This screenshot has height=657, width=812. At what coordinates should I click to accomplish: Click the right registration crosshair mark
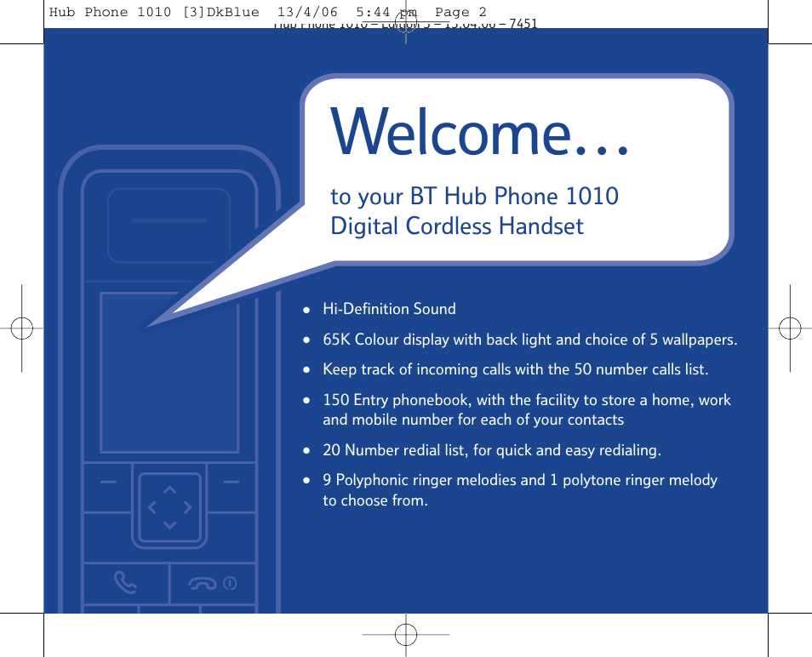790,328
